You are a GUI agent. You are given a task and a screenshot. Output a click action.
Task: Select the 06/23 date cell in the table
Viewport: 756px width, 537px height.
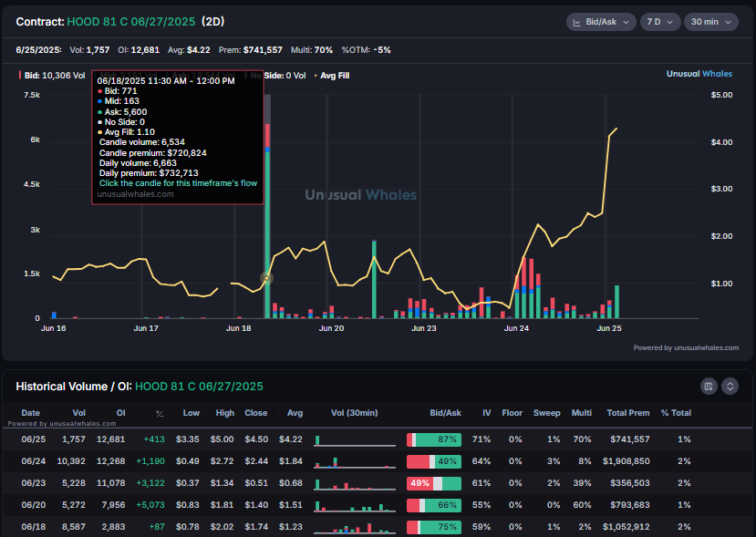(x=33, y=483)
